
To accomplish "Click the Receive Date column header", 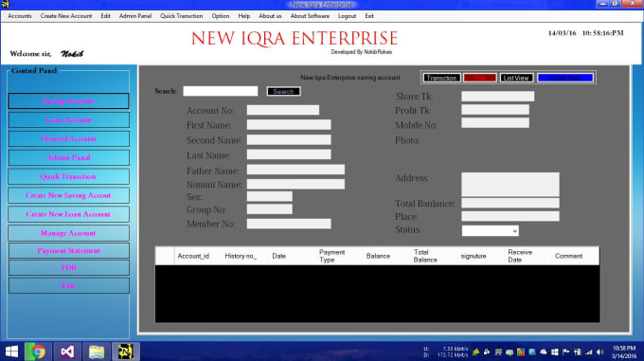I will point(528,256).
